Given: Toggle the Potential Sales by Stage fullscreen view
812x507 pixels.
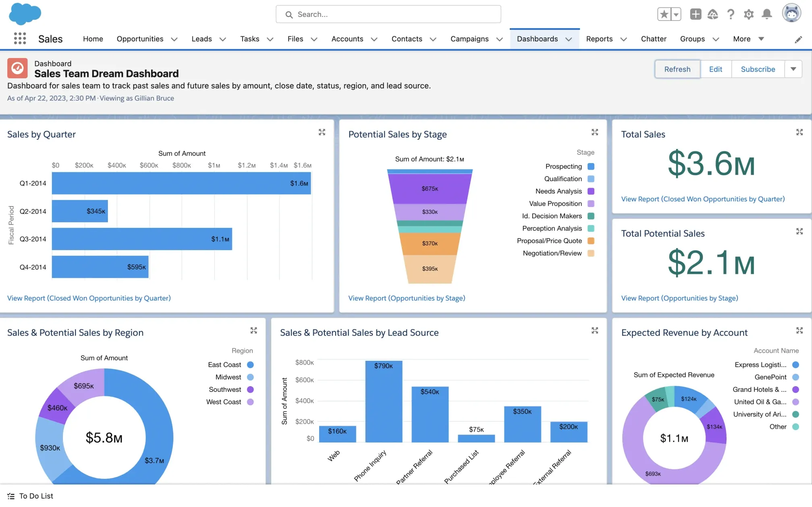Looking at the screenshot, I should point(595,132).
